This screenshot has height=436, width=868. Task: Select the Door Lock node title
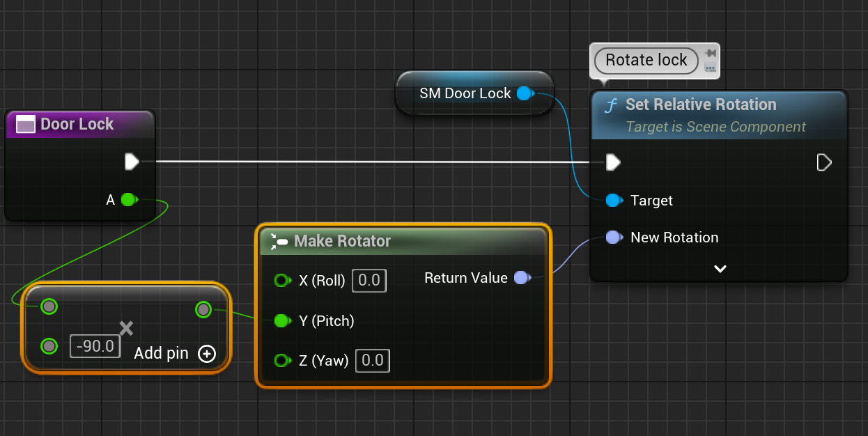(77, 124)
